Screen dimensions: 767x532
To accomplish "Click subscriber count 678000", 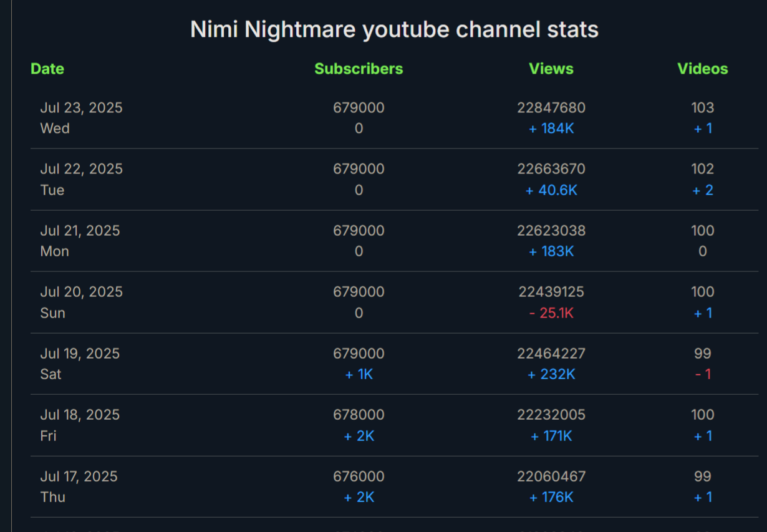I will (x=359, y=415).
